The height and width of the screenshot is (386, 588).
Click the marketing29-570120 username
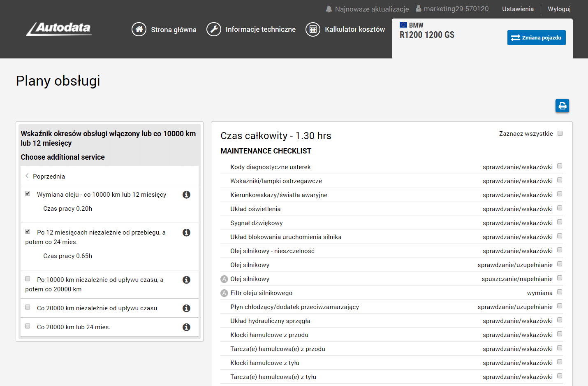point(456,9)
